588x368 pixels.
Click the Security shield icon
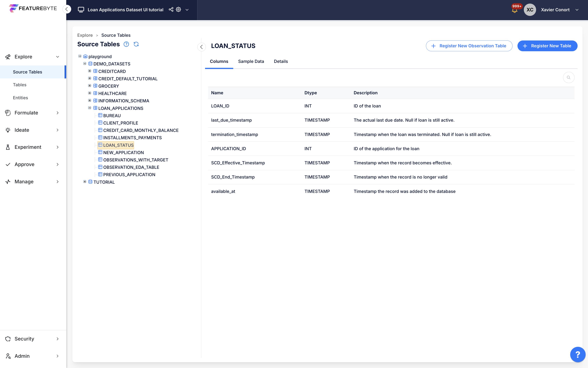click(x=8, y=339)
